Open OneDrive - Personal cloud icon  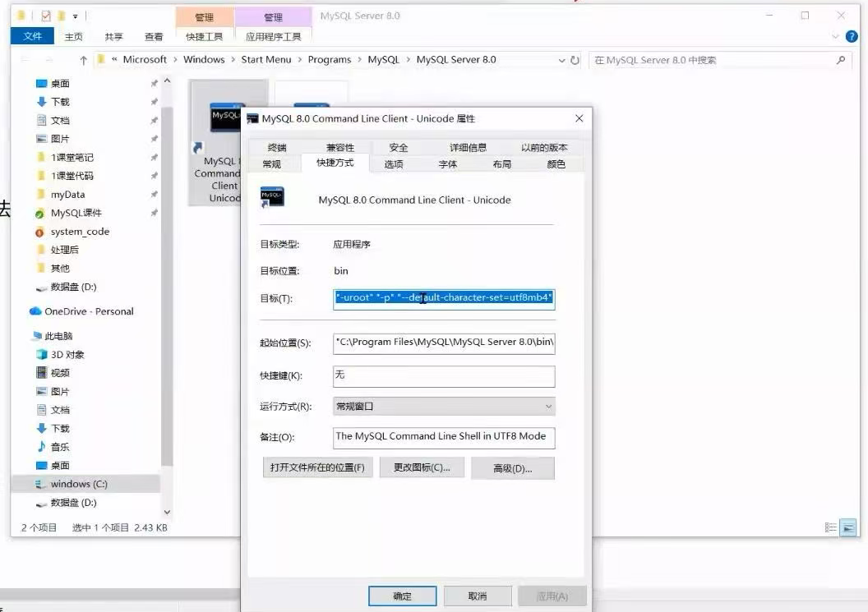pos(35,311)
